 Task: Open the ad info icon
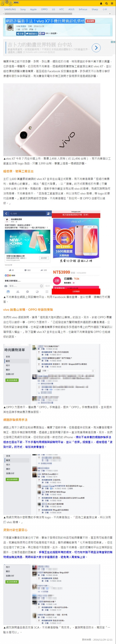112,42
